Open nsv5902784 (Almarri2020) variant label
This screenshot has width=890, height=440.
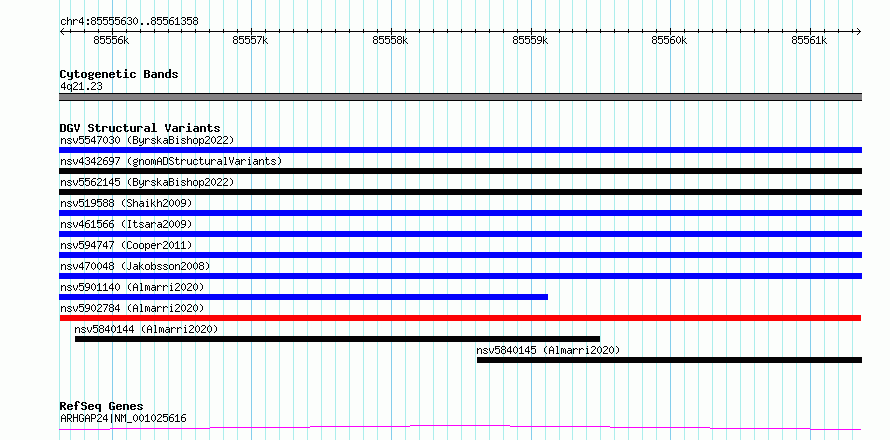[132, 308]
